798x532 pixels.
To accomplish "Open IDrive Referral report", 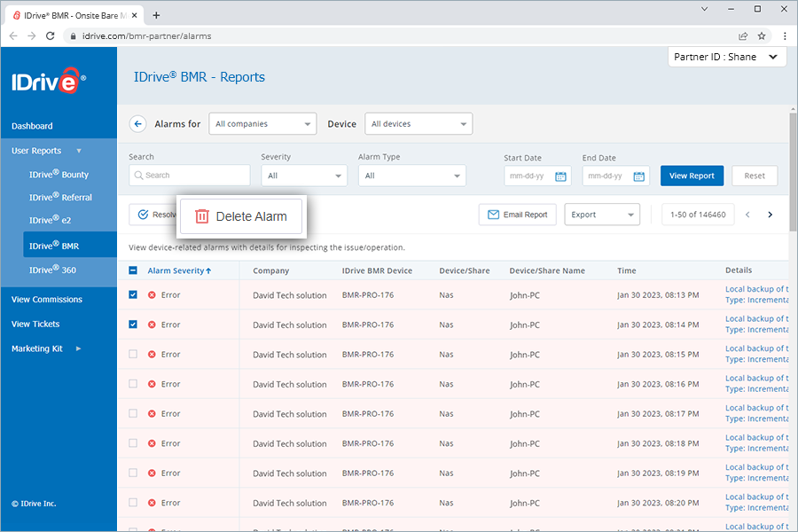I will pyautogui.click(x=60, y=197).
